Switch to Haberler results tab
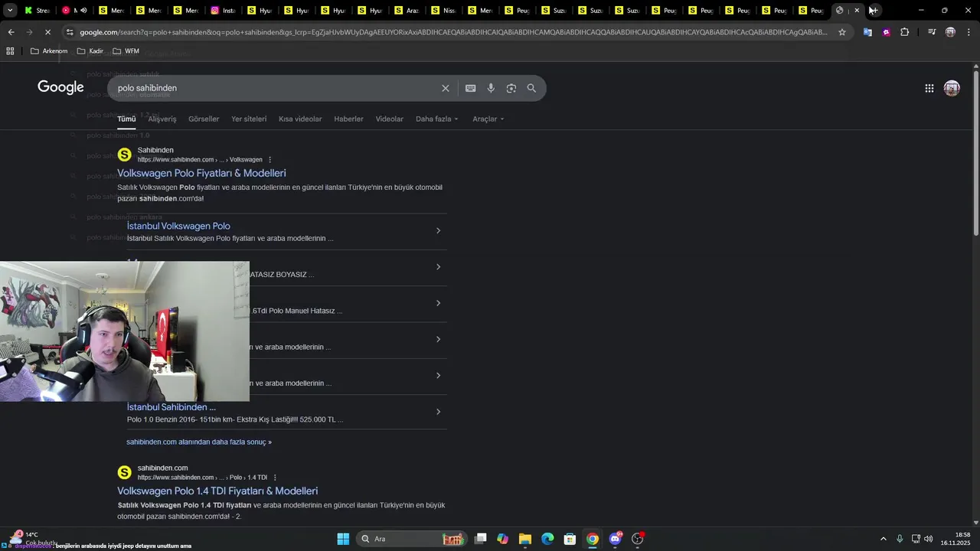 click(348, 119)
